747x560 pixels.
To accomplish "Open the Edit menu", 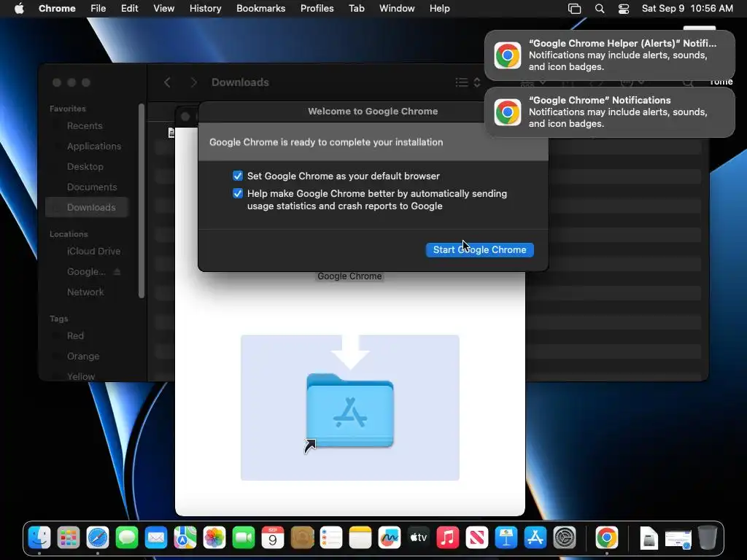I will click(129, 9).
